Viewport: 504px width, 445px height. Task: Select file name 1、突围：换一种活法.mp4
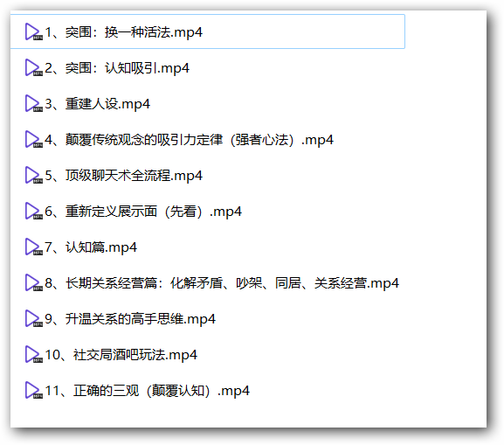tap(124, 32)
